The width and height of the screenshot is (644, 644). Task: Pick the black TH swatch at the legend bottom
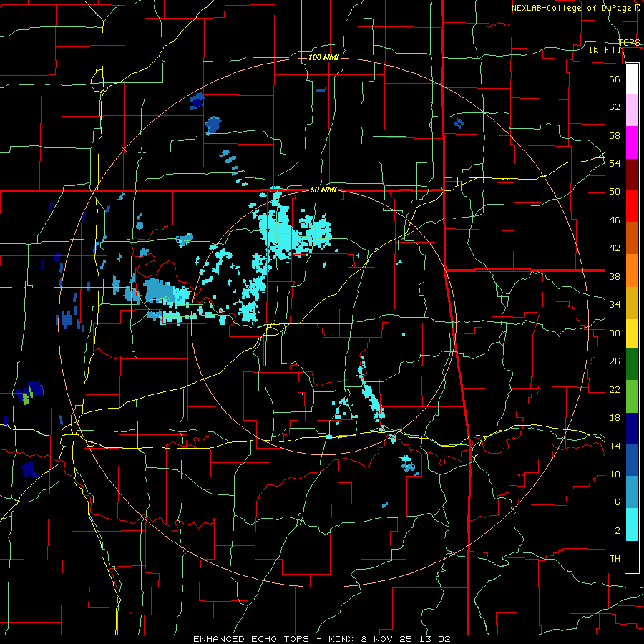[x=632, y=557]
